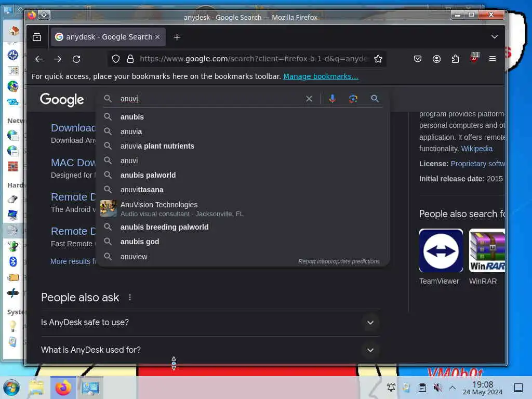Open Firefox View icon beside tab
This screenshot has width=532, height=399.
(37, 37)
